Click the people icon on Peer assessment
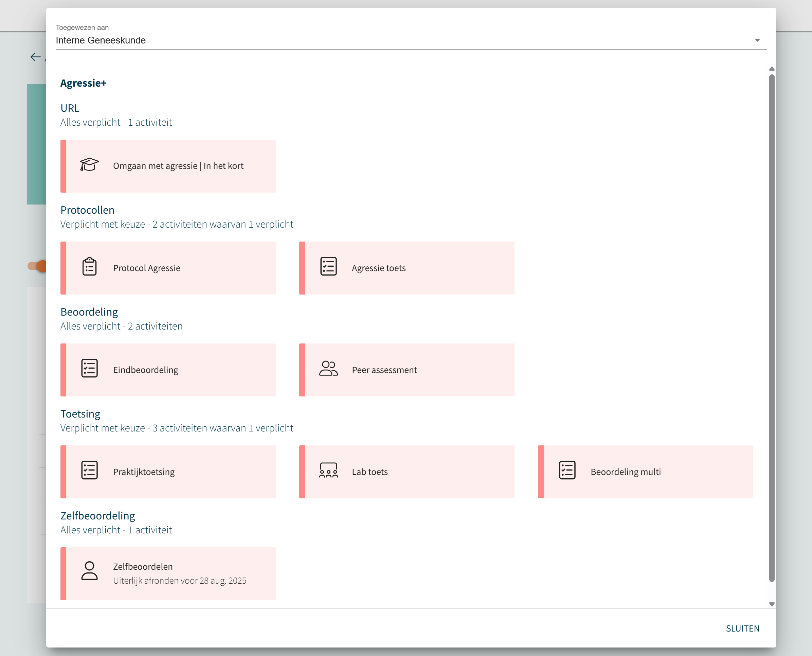812x656 pixels. pyautogui.click(x=328, y=369)
